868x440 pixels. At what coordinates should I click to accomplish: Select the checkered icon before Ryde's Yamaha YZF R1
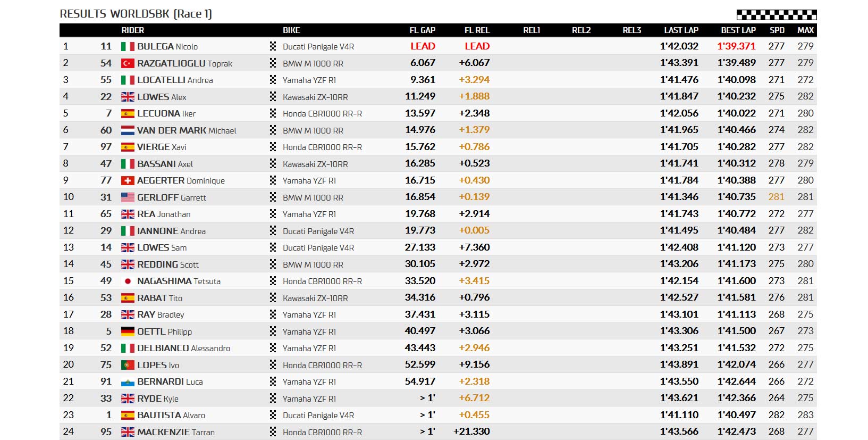(273, 399)
